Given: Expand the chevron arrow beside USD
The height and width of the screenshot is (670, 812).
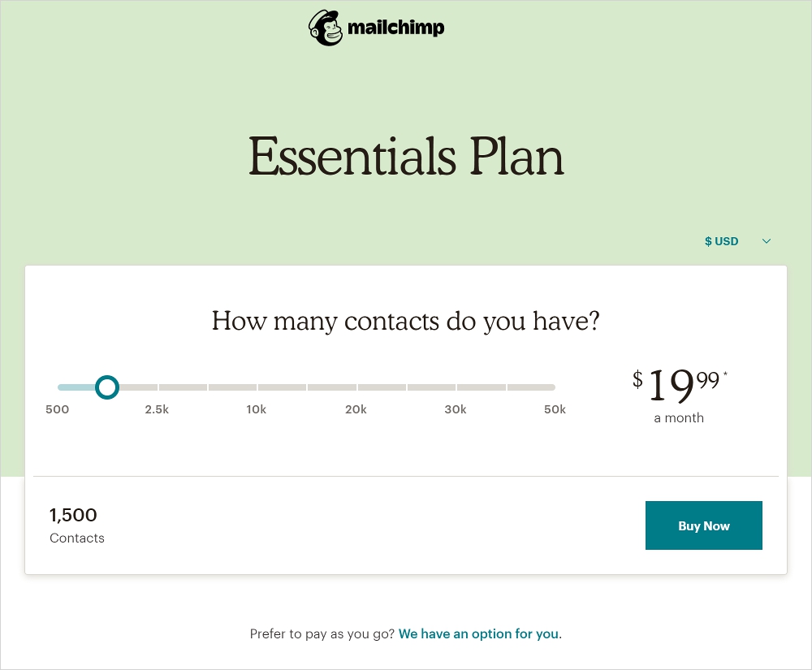Looking at the screenshot, I should point(767,241).
